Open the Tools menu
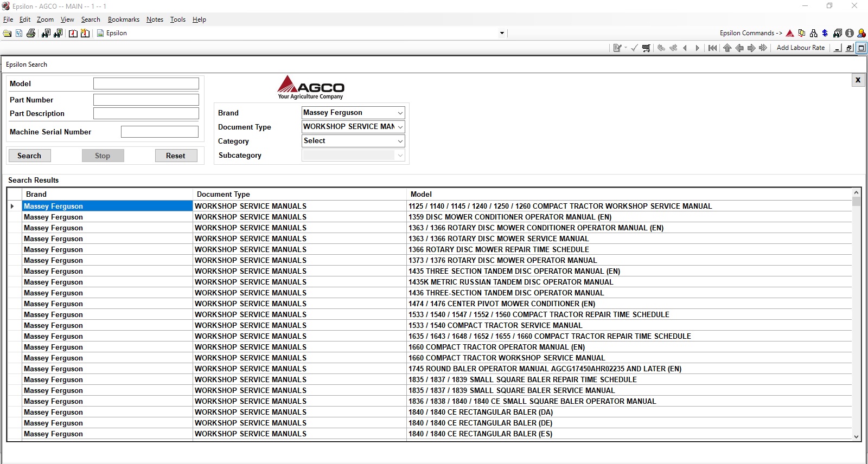This screenshot has width=868, height=464. click(x=178, y=20)
